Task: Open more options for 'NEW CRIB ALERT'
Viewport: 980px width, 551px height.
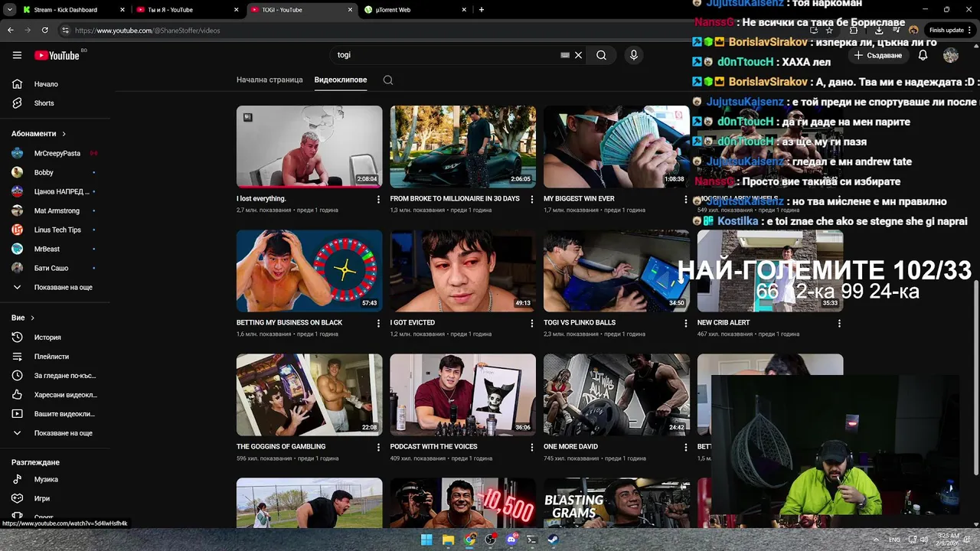Action: 839,323
